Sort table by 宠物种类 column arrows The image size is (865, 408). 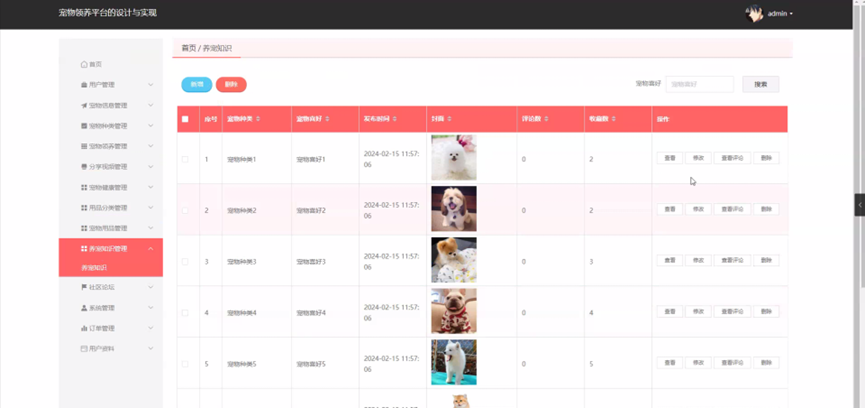click(x=258, y=119)
